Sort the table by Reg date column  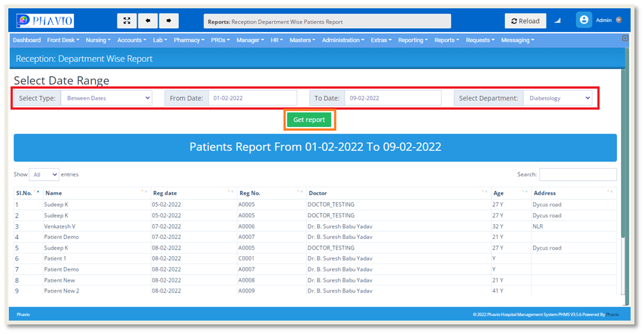[231, 192]
